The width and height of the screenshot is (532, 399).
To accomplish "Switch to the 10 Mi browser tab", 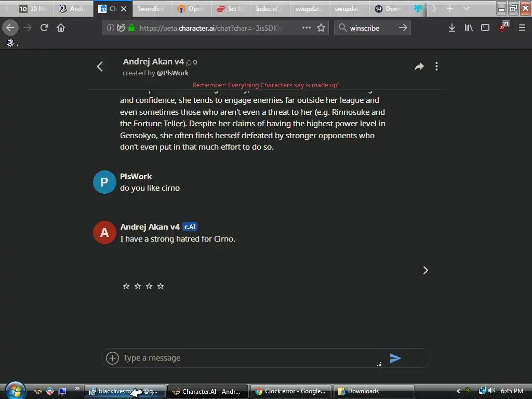I will coord(33,9).
